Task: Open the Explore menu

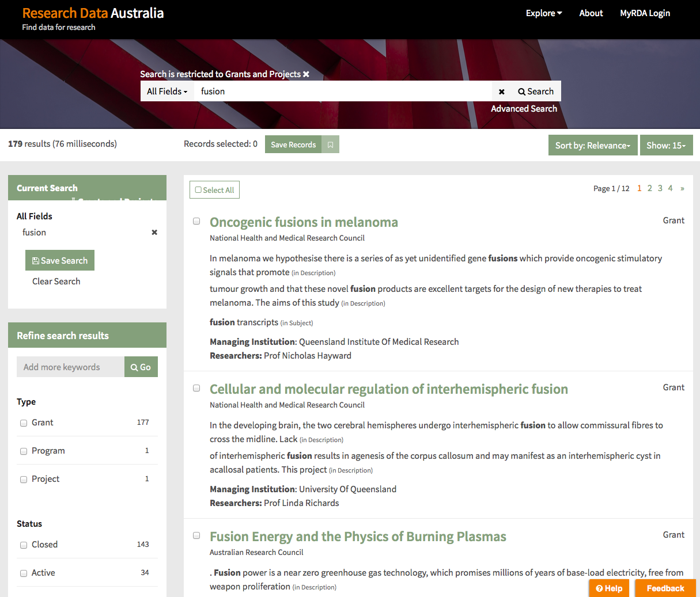Action: 543,13
